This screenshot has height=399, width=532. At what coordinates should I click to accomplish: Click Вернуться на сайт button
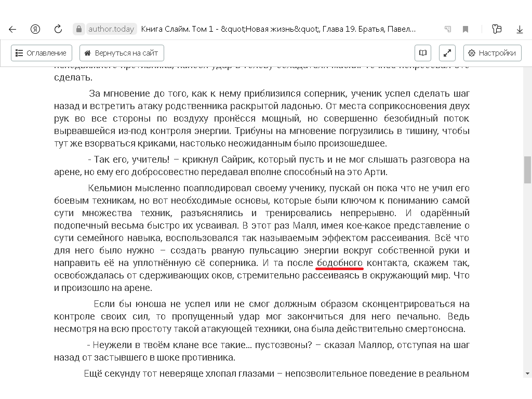(x=122, y=53)
